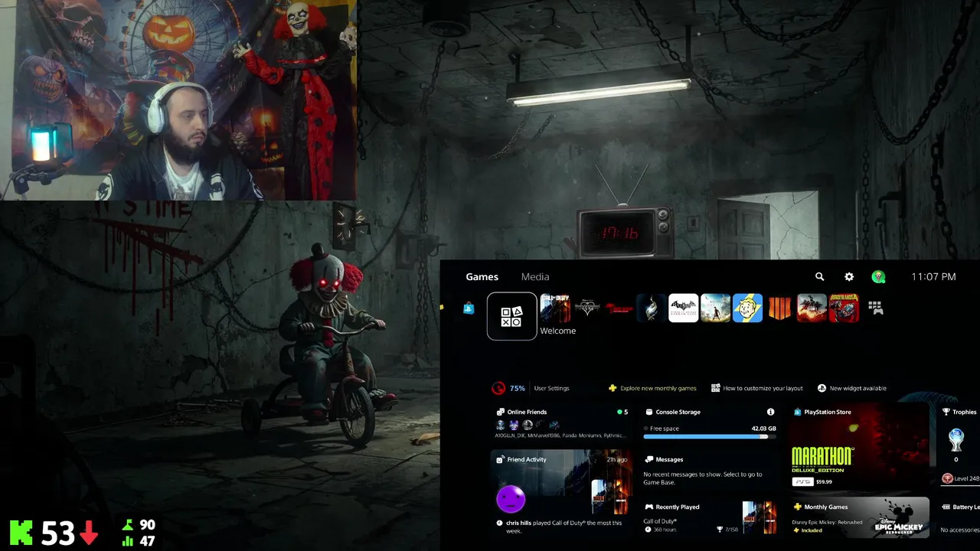Select the platinum trophy icon
The height and width of the screenshot is (551, 980).
tap(955, 440)
